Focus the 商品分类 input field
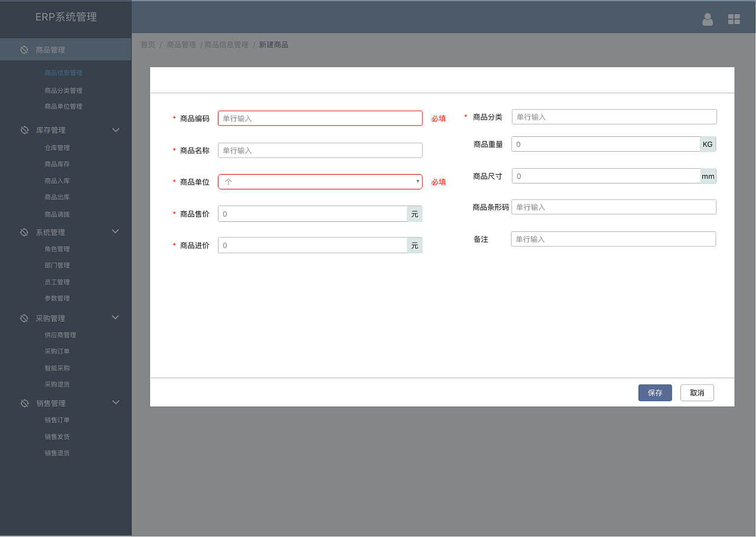Screen dimensions: 756x537 point(614,117)
